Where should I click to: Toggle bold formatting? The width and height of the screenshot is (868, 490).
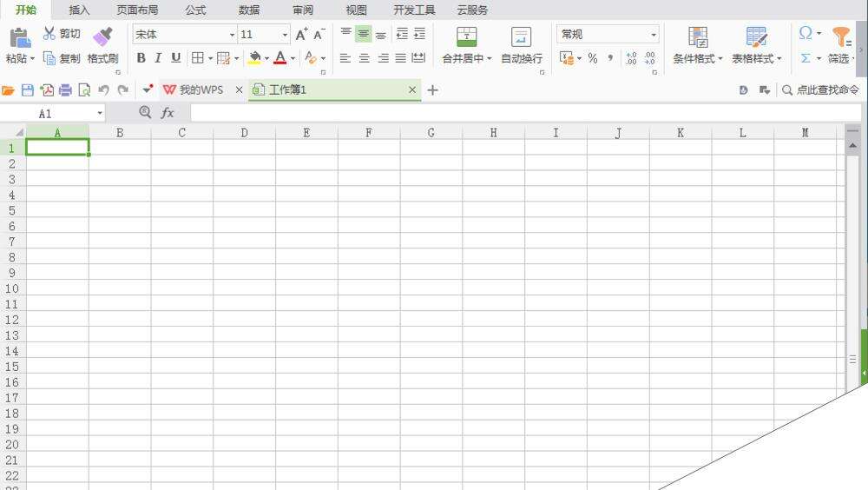pyautogui.click(x=141, y=57)
